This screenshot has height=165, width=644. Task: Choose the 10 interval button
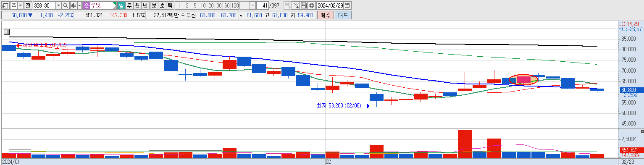pyautogui.click(x=203, y=5)
